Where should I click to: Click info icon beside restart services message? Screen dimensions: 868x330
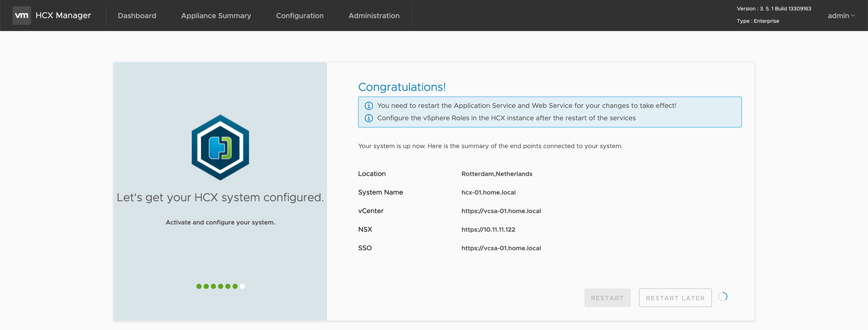(369, 106)
